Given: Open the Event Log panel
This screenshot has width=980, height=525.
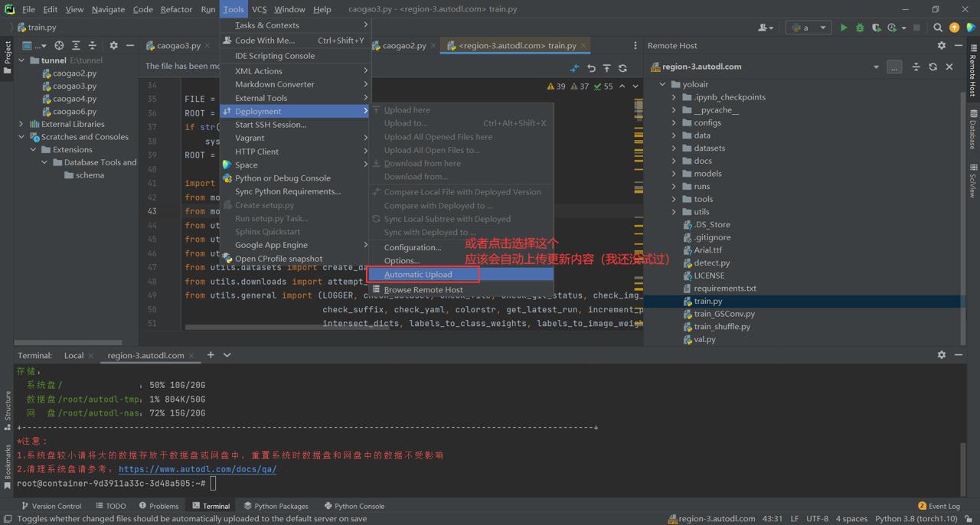Looking at the screenshot, I should [939, 506].
